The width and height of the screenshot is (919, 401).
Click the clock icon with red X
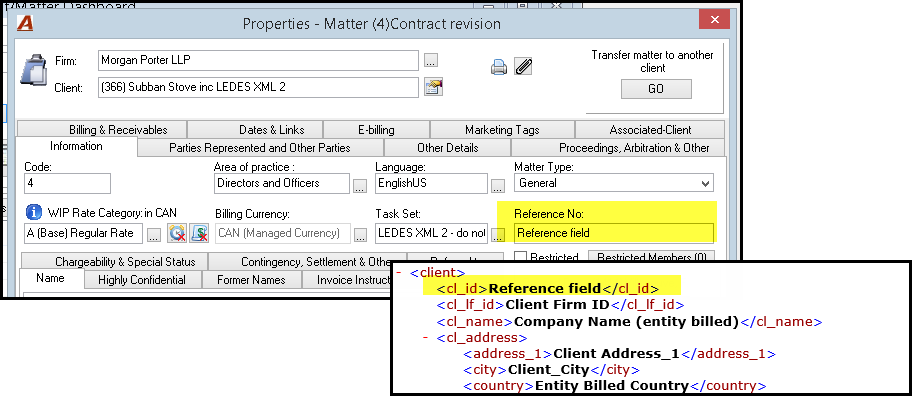177,233
